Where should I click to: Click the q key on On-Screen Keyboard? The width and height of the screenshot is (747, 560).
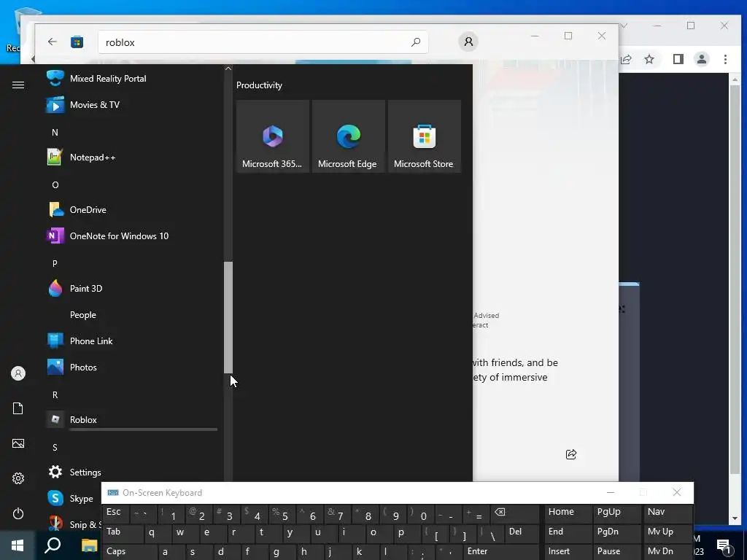(156, 532)
